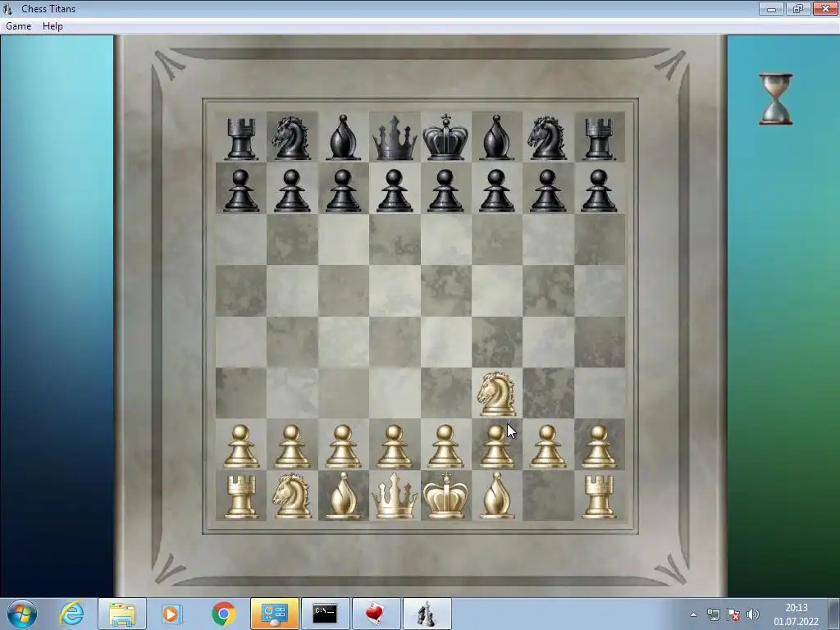Click the empty d4 square
Image resolution: width=840 pixels, height=630 pixels.
coord(395,342)
